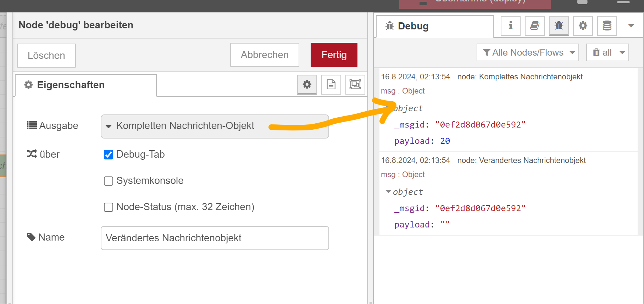Enable the Systemkonsole checkbox
The height and width of the screenshot is (304, 644).
click(109, 181)
